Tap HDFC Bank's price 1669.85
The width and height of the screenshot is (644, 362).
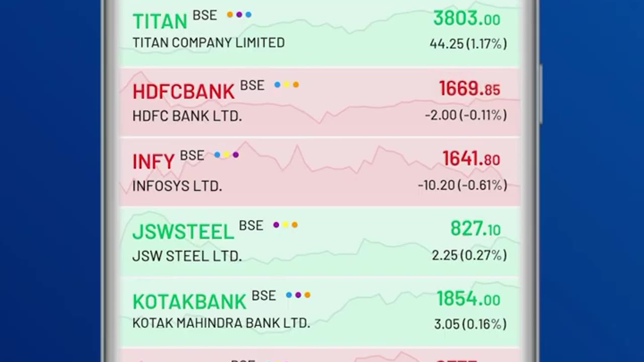point(469,89)
